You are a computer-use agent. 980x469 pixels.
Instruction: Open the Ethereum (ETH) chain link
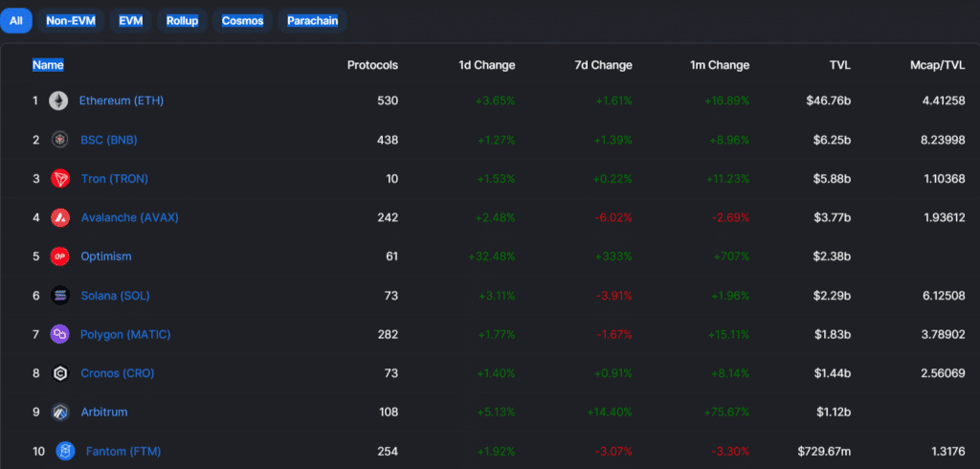[x=122, y=100]
